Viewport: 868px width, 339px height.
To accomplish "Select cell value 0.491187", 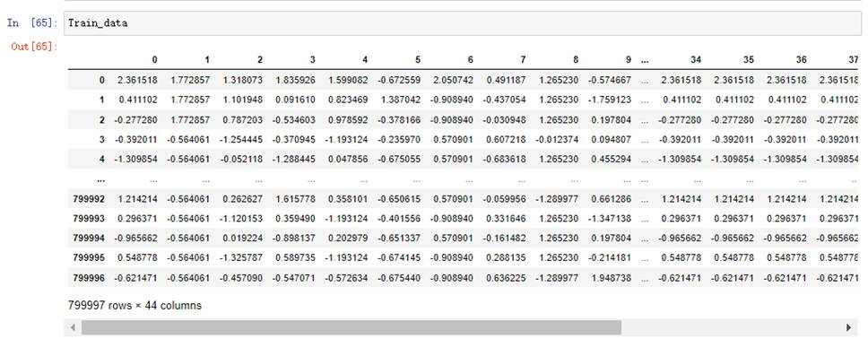I will (x=506, y=81).
